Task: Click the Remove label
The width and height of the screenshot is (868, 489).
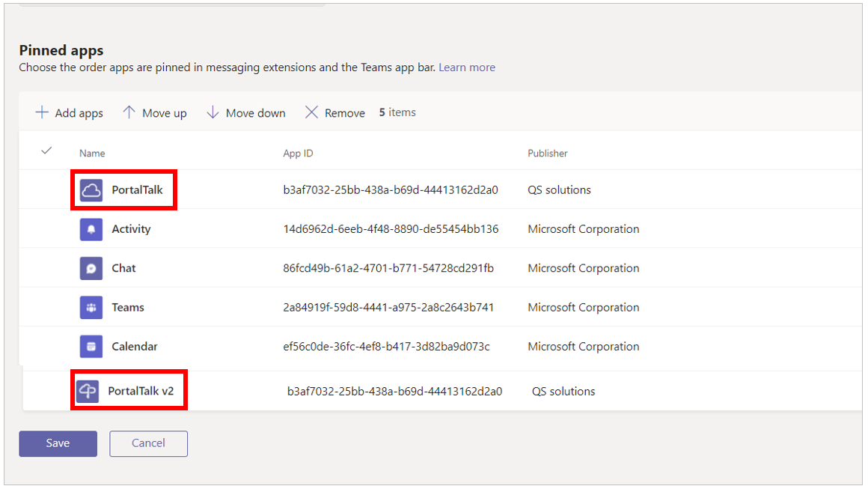Action: pyautogui.click(x=344, y=113)
